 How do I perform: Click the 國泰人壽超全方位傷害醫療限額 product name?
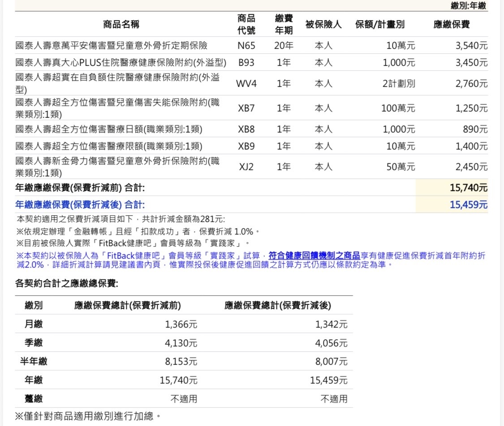coord(108,146)
